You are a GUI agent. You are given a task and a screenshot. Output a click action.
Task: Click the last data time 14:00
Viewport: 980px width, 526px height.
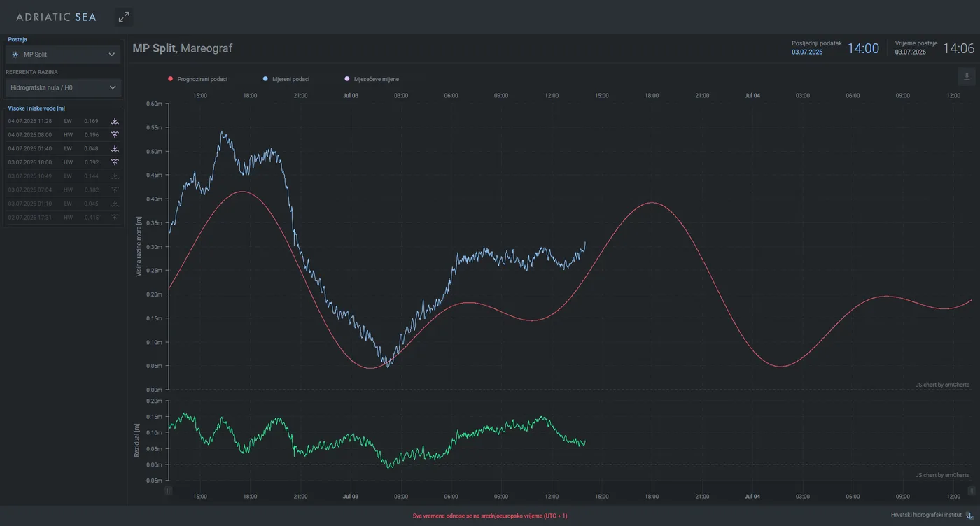click(863, 48)
